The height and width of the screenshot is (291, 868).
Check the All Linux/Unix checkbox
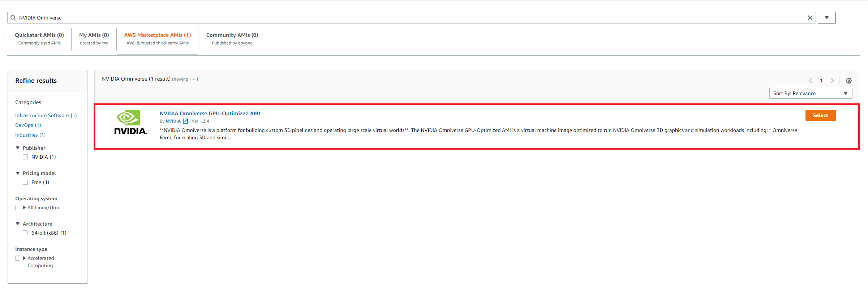[18, 207]
